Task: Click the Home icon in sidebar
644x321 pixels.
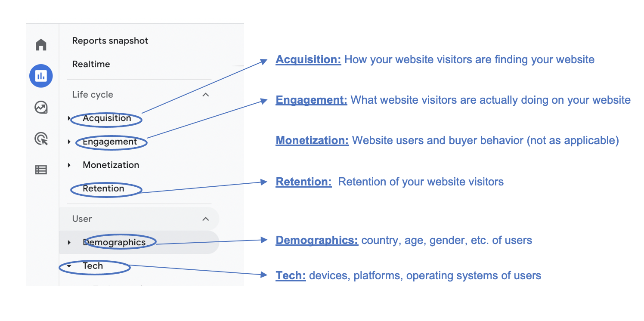Action: coord(41,44)
